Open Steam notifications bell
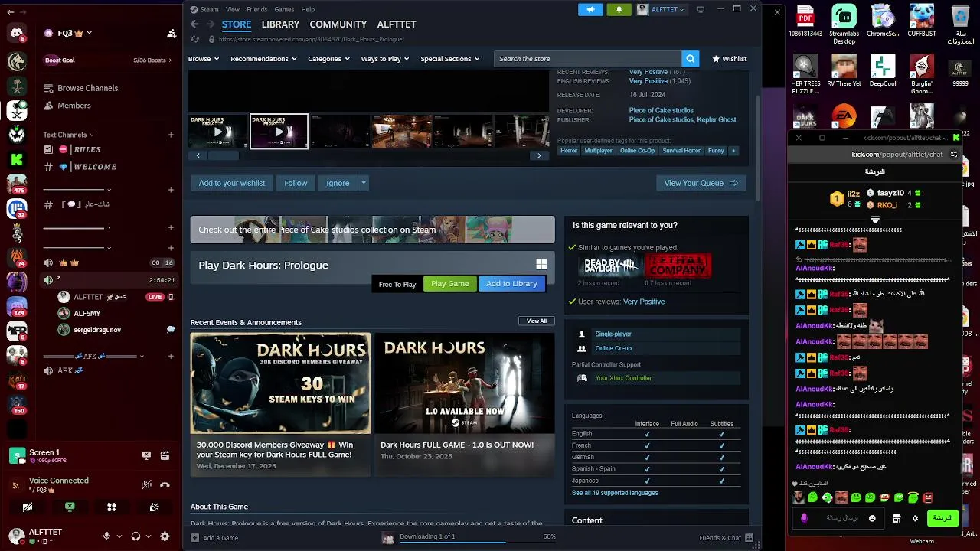Image resolution: width=980 pixels, height=551 pixels. 619,9
